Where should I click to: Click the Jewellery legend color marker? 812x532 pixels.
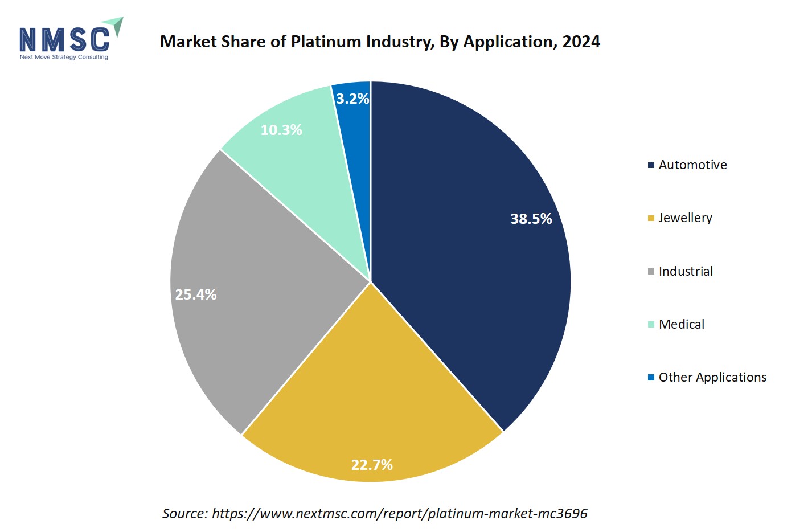tap(651, 218)
